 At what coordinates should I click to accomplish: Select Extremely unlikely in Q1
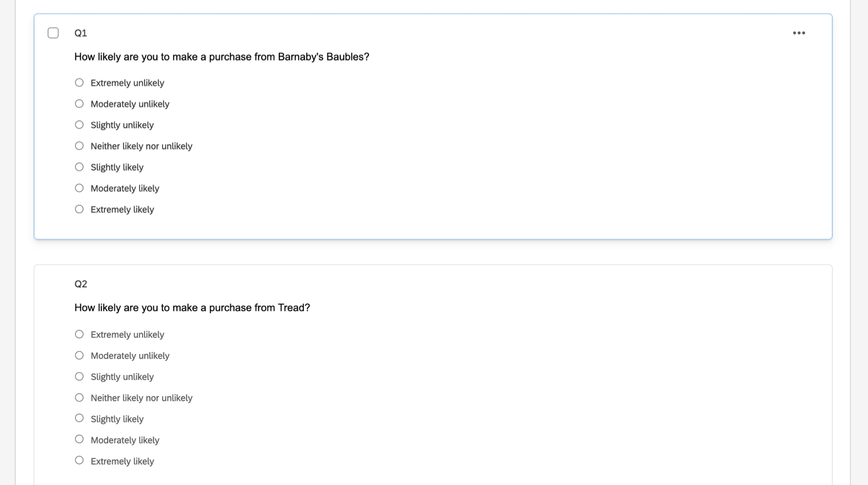point(79,83)
